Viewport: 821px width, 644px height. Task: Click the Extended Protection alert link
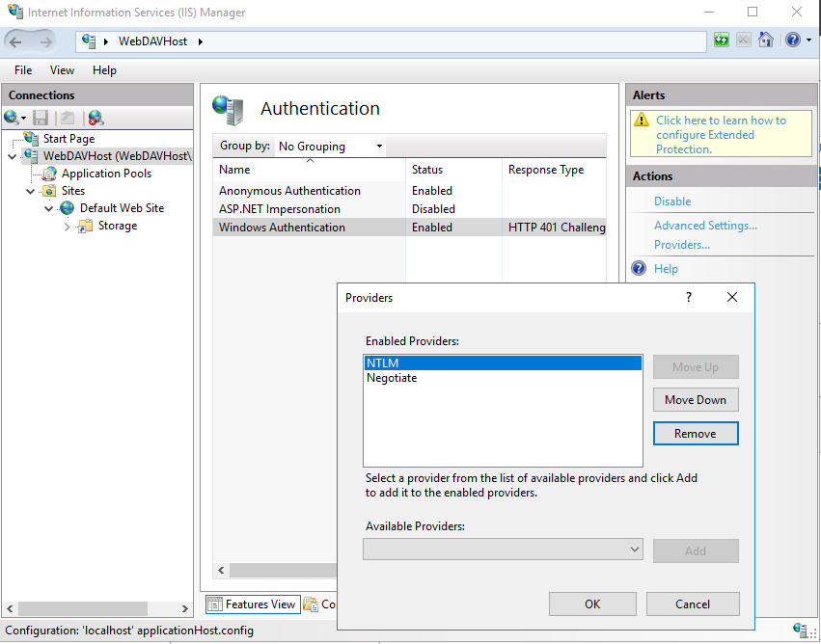[721, 134]
